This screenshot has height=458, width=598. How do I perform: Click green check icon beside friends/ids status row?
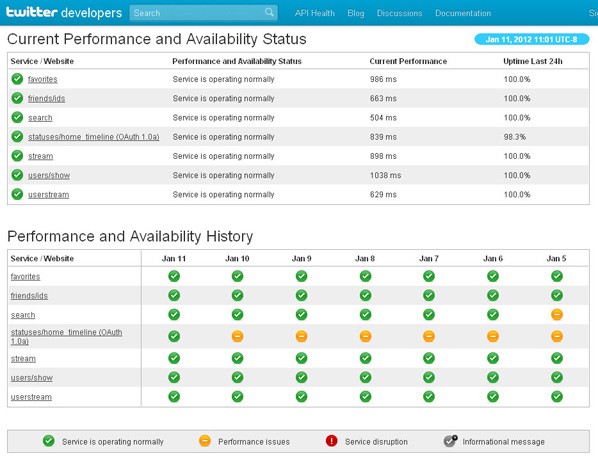[17, 98]
